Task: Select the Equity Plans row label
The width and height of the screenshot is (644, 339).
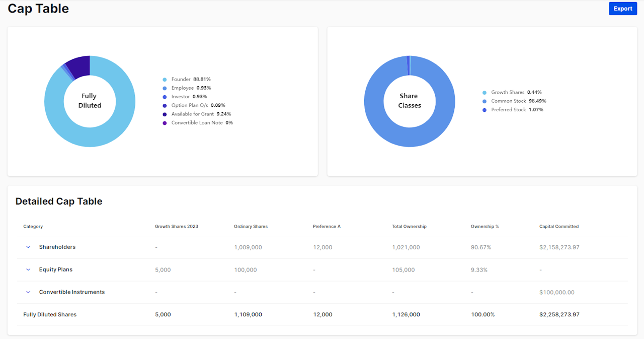Action: 56,270
